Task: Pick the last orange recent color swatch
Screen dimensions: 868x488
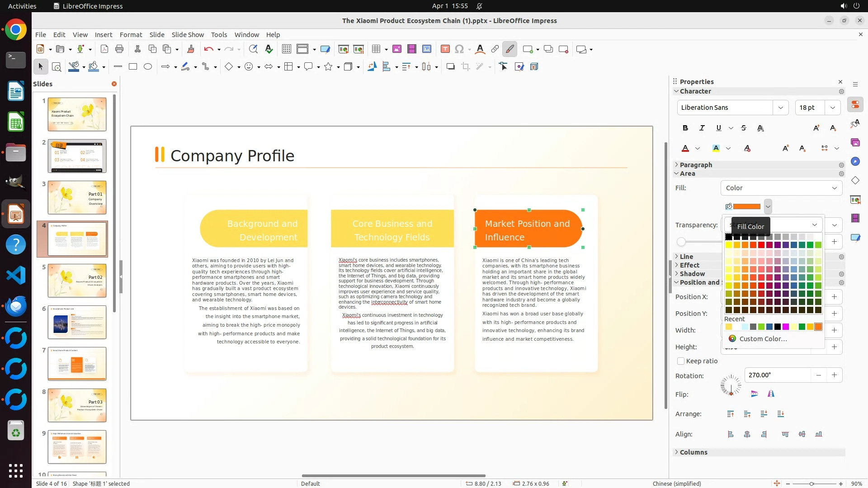Action: pyautogui.click(x=818, y=327)
